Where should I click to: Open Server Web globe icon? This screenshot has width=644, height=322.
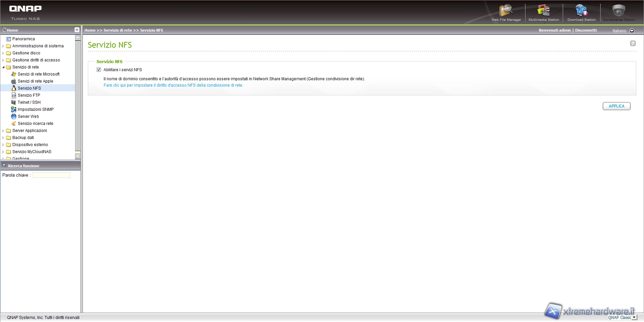[x=14, y=117]
